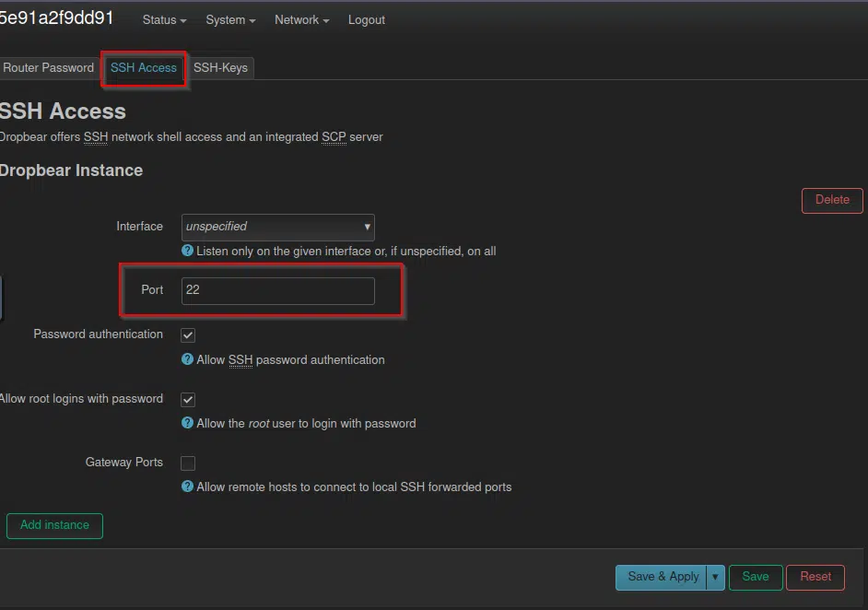Click help icon beside Allow the root user hint
This screenshot has width=868, height=610.
[187, 423]
